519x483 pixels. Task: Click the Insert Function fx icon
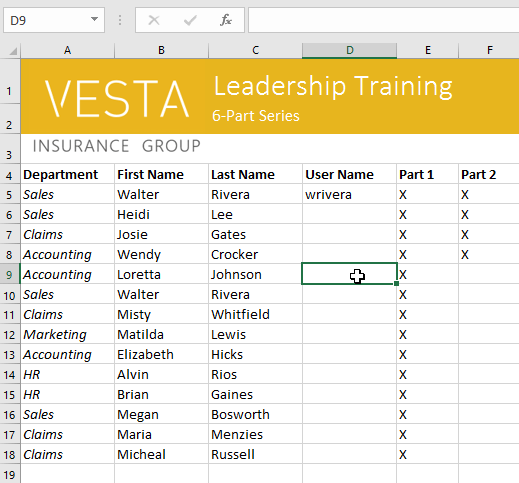point(226,20)
